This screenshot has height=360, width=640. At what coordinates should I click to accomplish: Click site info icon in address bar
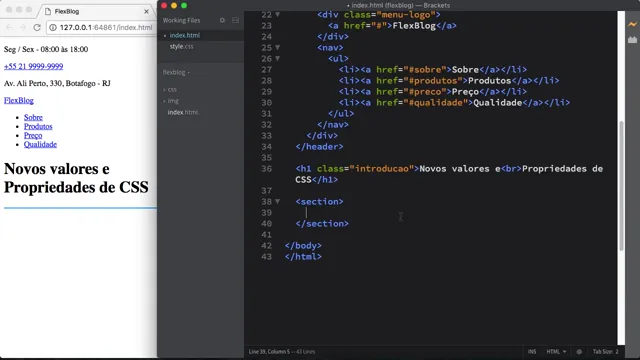click(53, 27)
